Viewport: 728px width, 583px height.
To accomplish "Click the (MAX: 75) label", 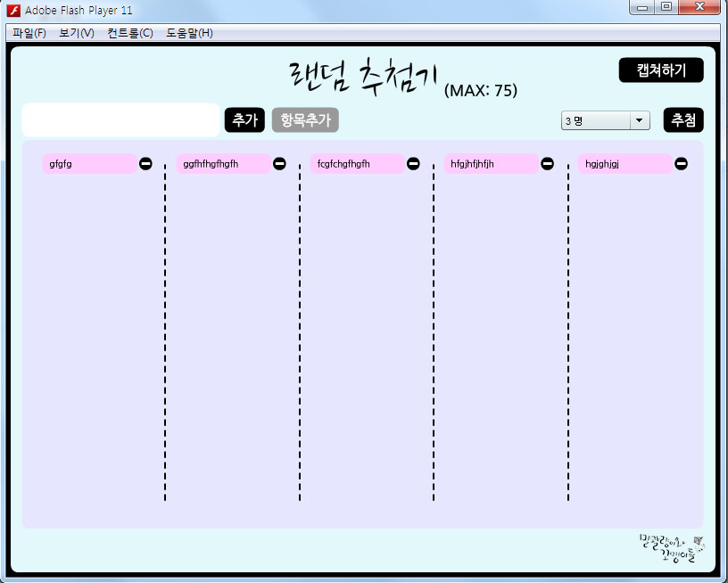I will (481, 90).
